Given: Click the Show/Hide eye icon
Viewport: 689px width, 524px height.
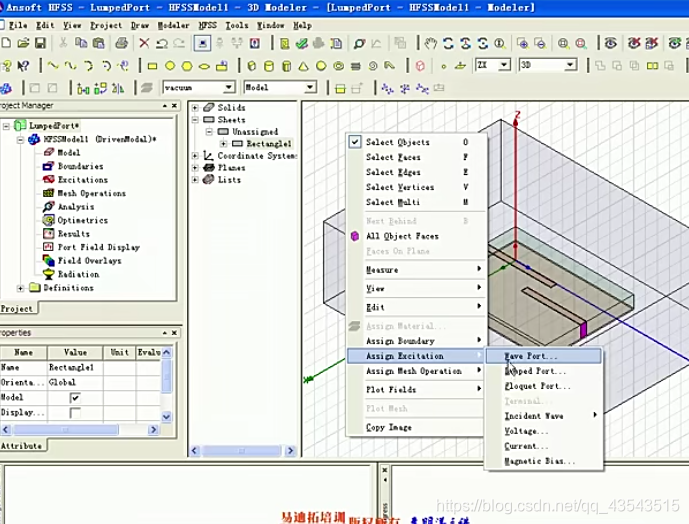Looking at the screenshot, I should (x=610, y=43).
